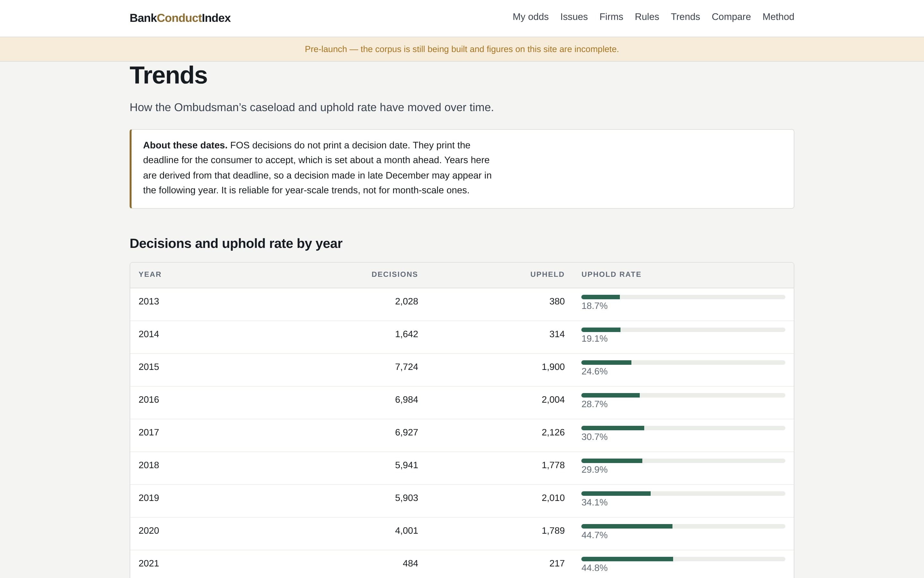Click the Upheld column header

click(x=547, y=275)
